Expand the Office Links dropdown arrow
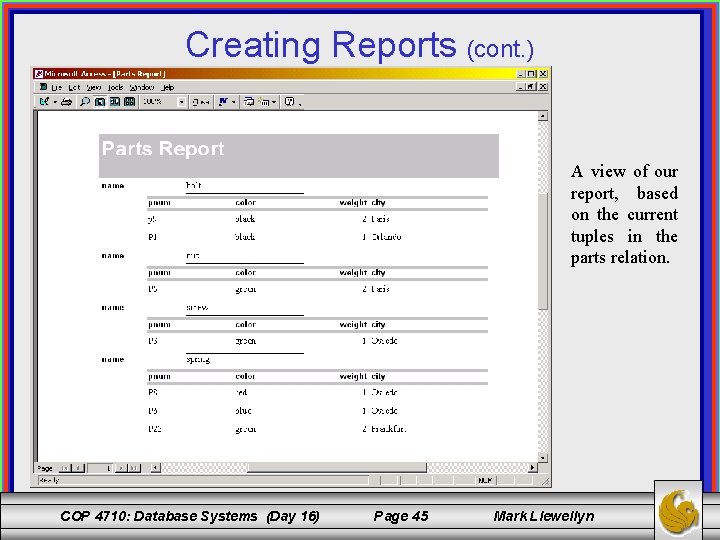The width and height of the screenshot is (720, 540). tap(233, 102)
